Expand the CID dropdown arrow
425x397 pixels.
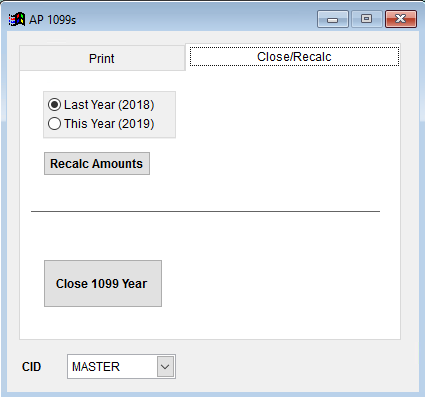pos(165,367)
